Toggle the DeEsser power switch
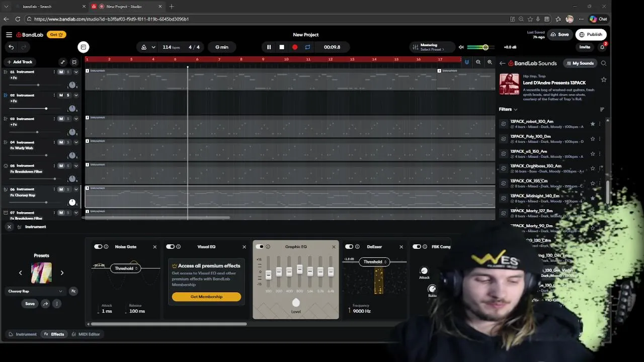 349,247
